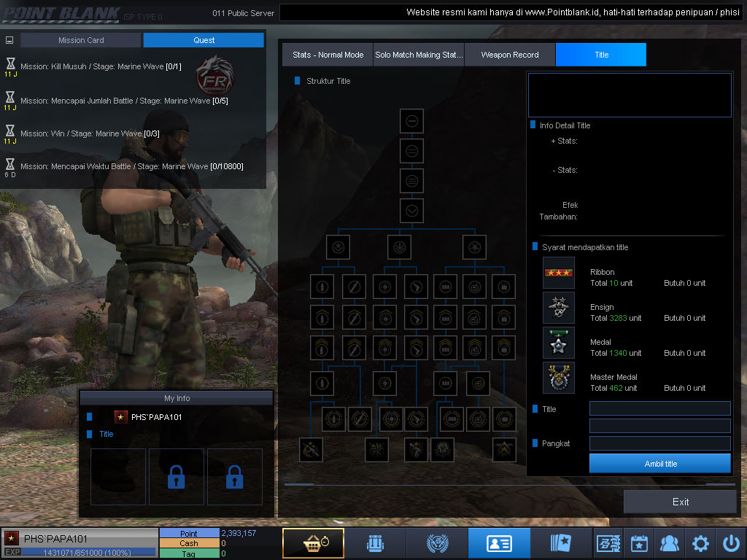This screenshot has width=747, height=560.
Task: Click the Kill Musuh mission row
Action: pyautogui.click(x=101, y=66)
